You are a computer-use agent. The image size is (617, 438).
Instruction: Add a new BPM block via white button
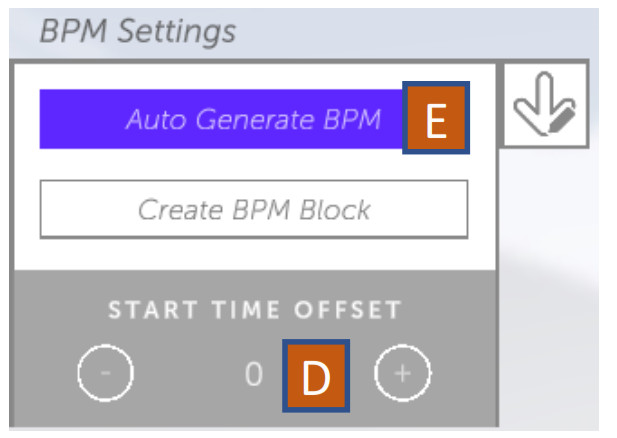[254, 209]
